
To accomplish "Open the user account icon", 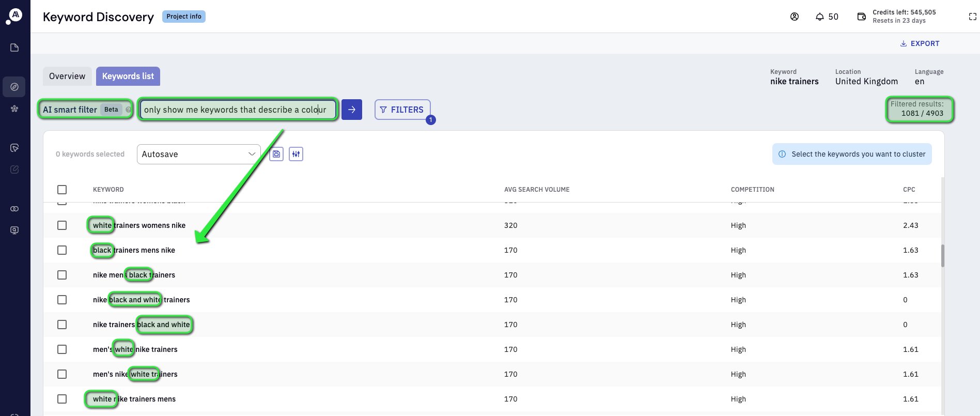I will (x=795, y=17).
